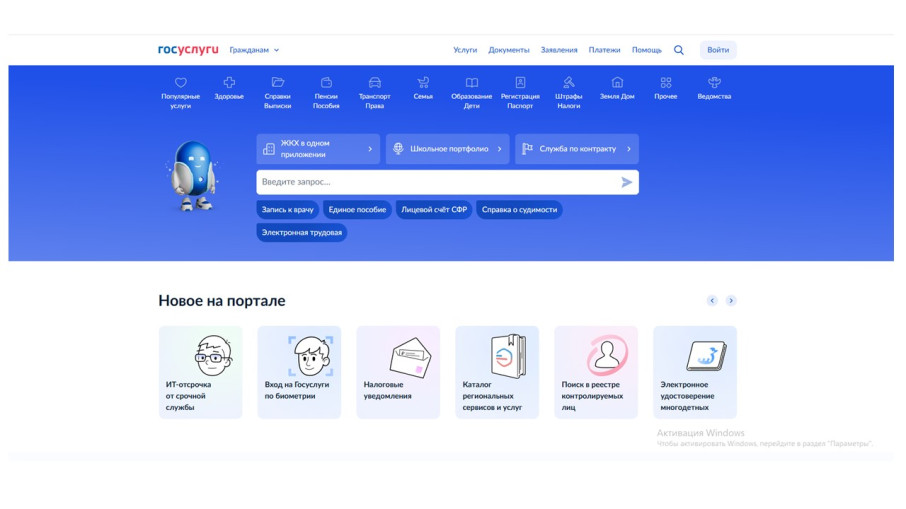Viewport: 906px width, 509px height.
Task: Select the Электронная трудовая chip
Action: 302,233
